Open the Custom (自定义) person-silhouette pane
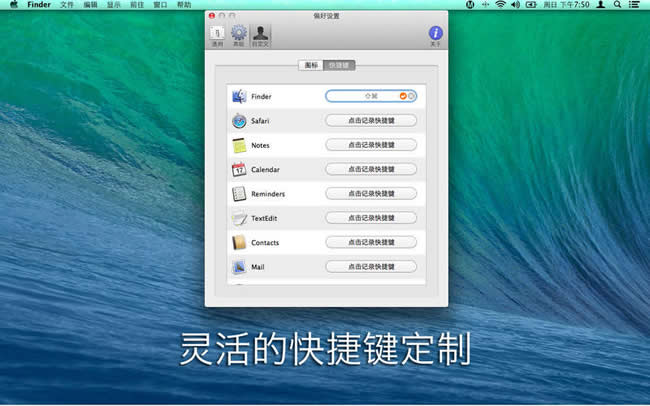The image size is (650, 406). [260, 36]
